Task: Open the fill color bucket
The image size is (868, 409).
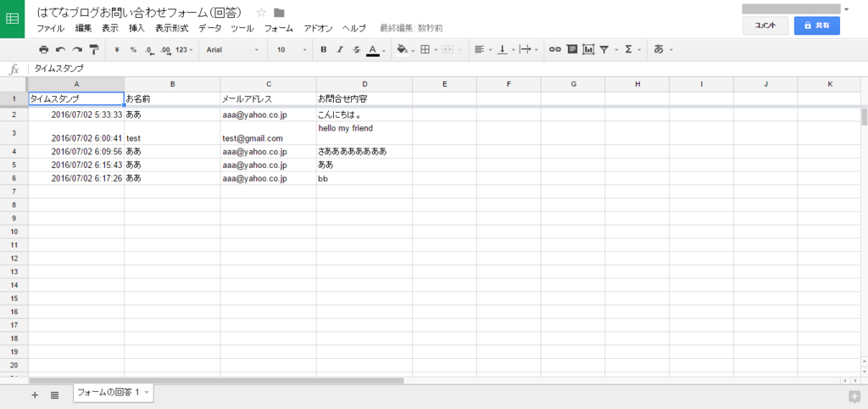Action: tap(405, 50)
